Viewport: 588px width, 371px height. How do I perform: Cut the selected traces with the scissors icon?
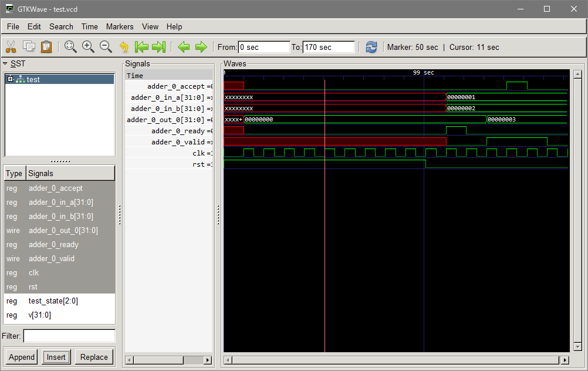point(11,46)
